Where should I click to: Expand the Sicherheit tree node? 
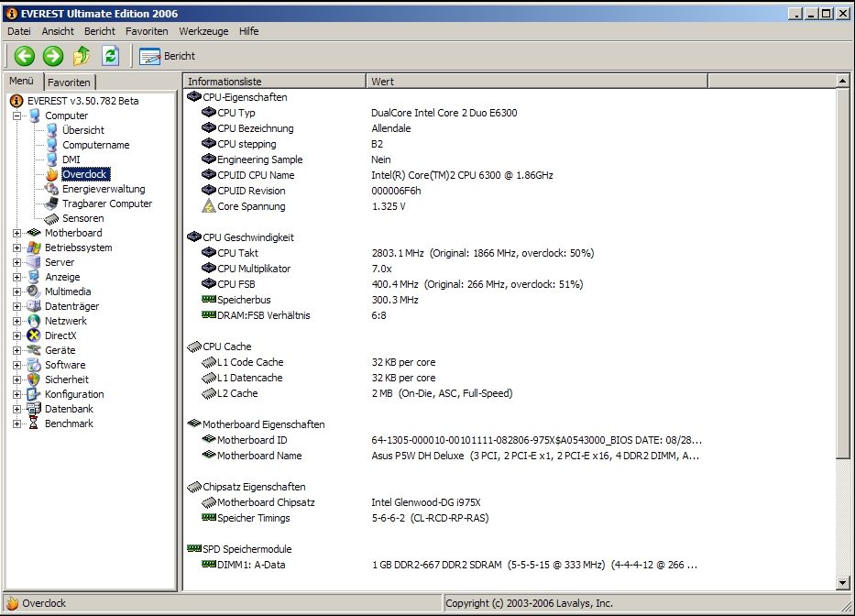pyautogui.click(x=16, y=379)
